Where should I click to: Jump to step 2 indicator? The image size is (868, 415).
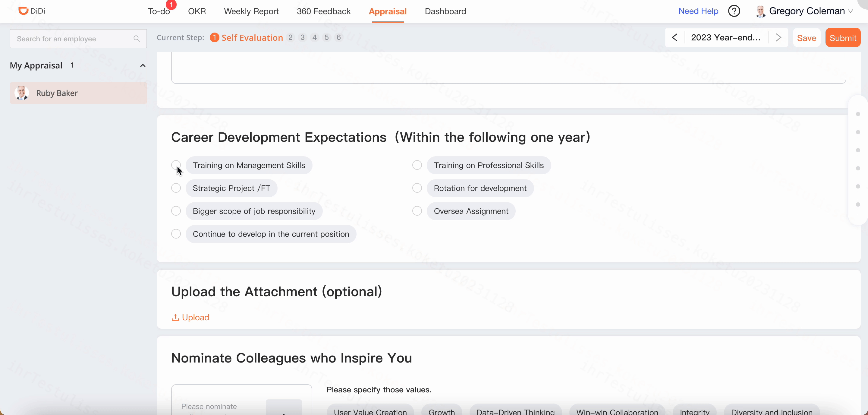[291, 37]
